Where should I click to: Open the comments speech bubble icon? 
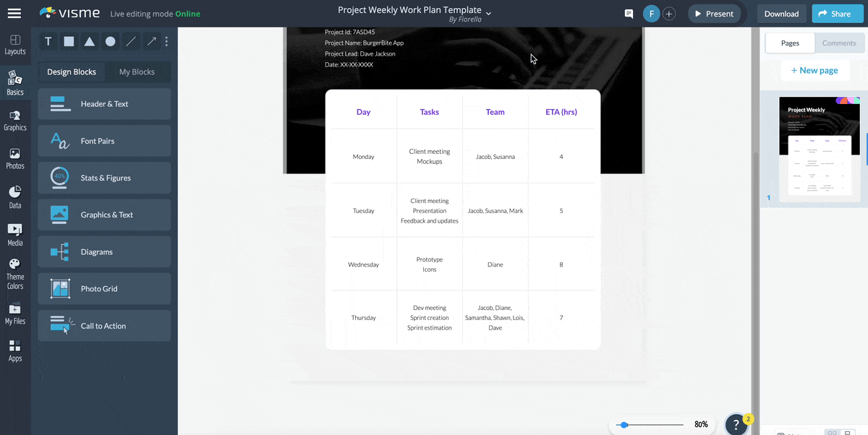point(629,14)
